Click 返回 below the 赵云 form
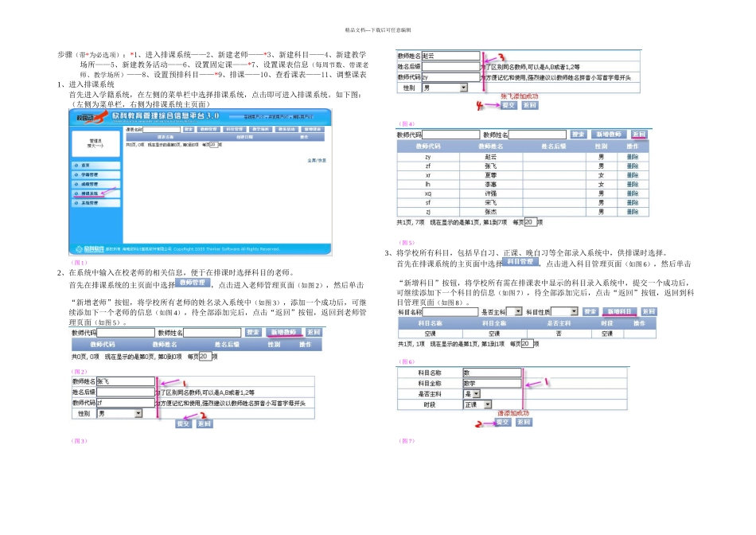 pos(530,105)
